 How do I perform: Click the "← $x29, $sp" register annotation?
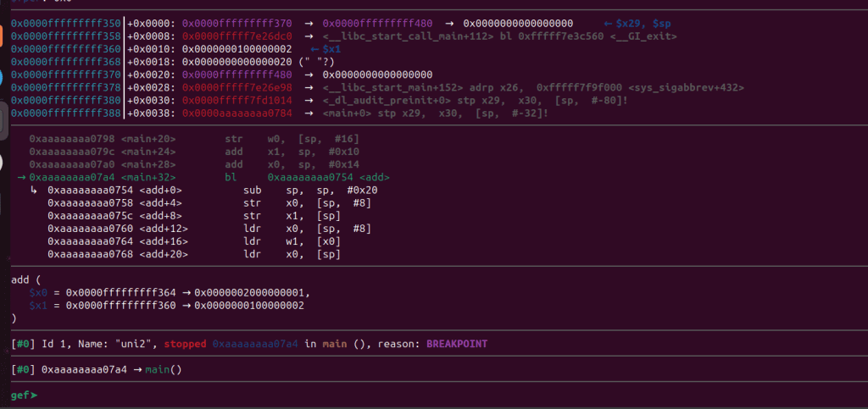637,24
